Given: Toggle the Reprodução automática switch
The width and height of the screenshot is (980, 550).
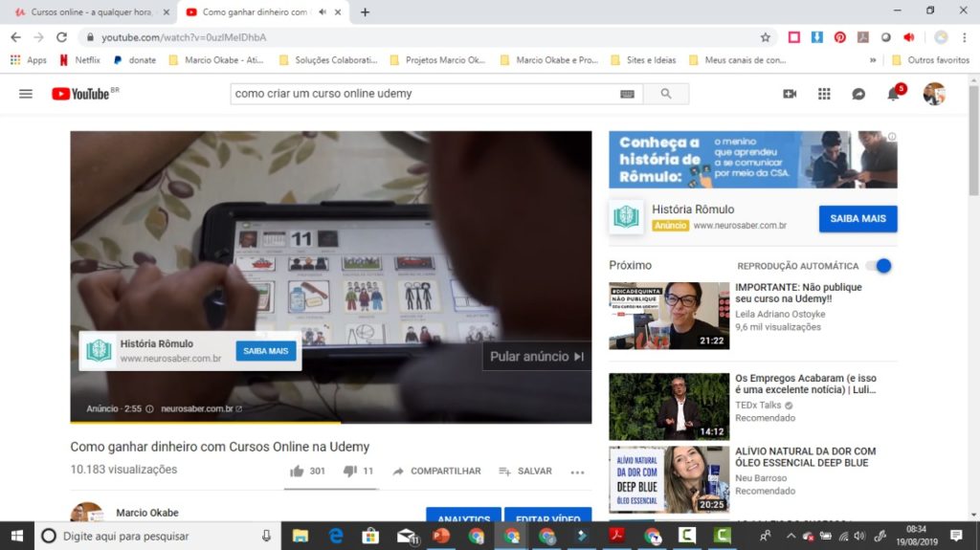Looking at the screenshot, I should (x=879, y=266).
